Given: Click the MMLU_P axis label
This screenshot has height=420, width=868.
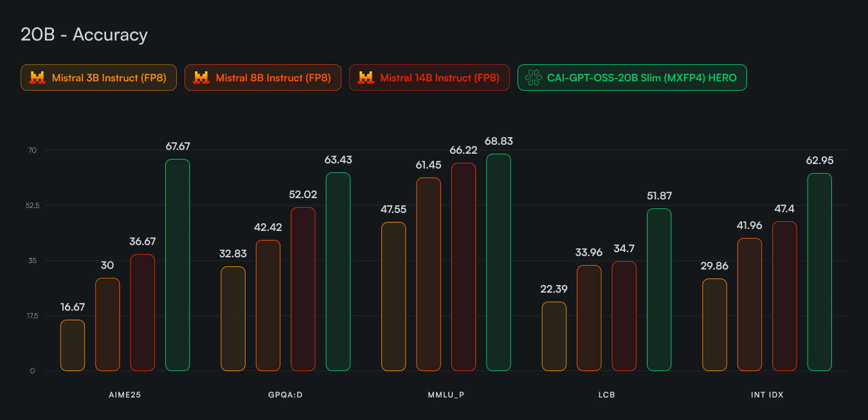Looking at the screenshot, I should 446,395.
